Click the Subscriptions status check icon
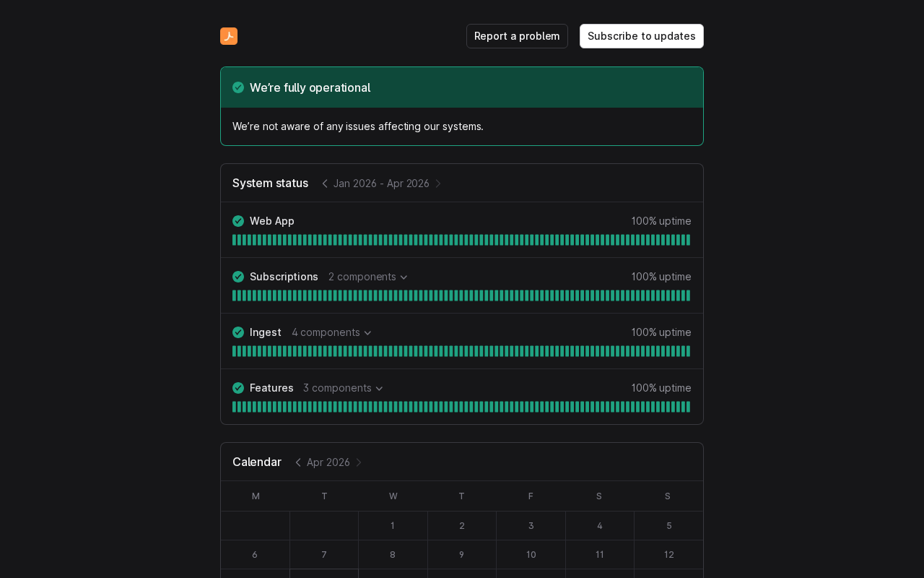 pos(238,277)
